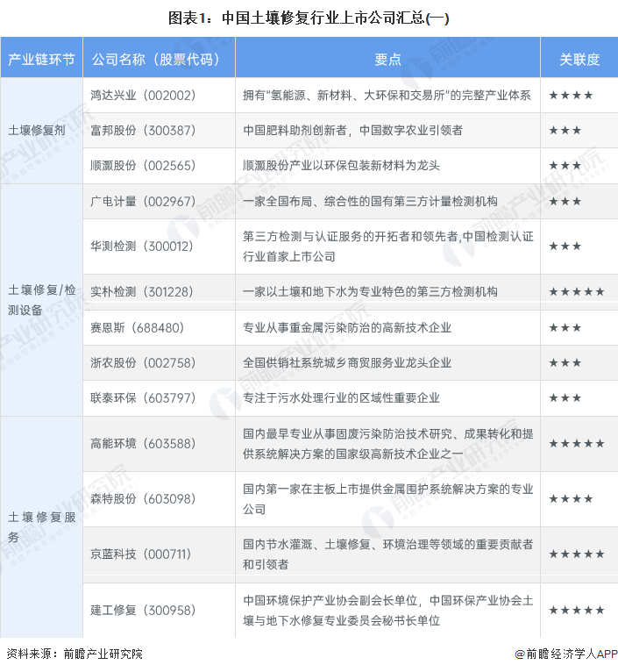Click the three-star rating for 富邦股份
This screenshot has width=618, height=672.
(565, 131)
